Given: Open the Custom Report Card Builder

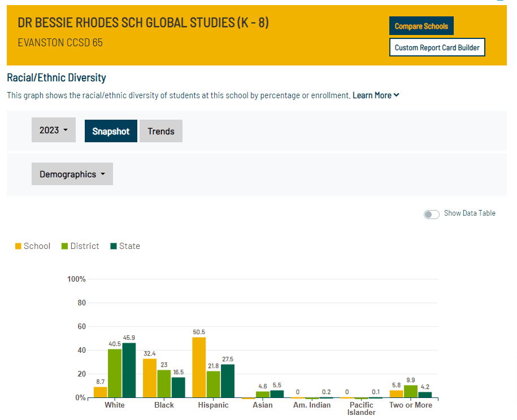Looking at the screenshot, I should click(437, 47).
